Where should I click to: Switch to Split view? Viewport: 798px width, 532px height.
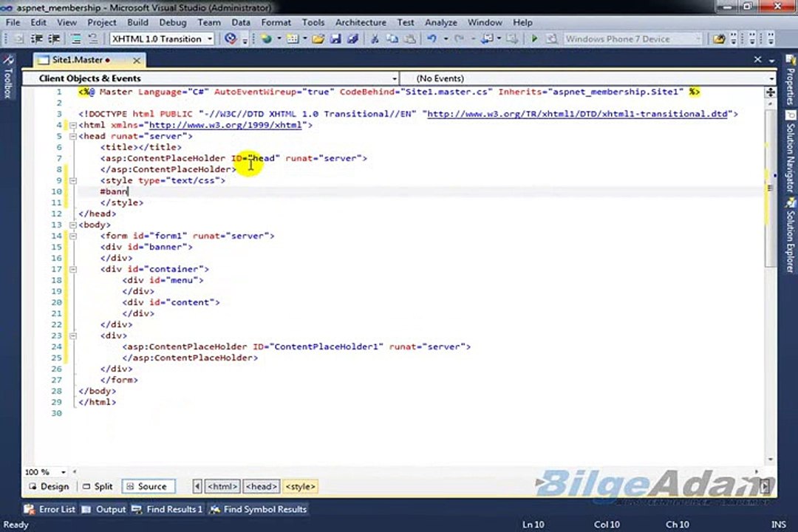[x=98, y=486]
